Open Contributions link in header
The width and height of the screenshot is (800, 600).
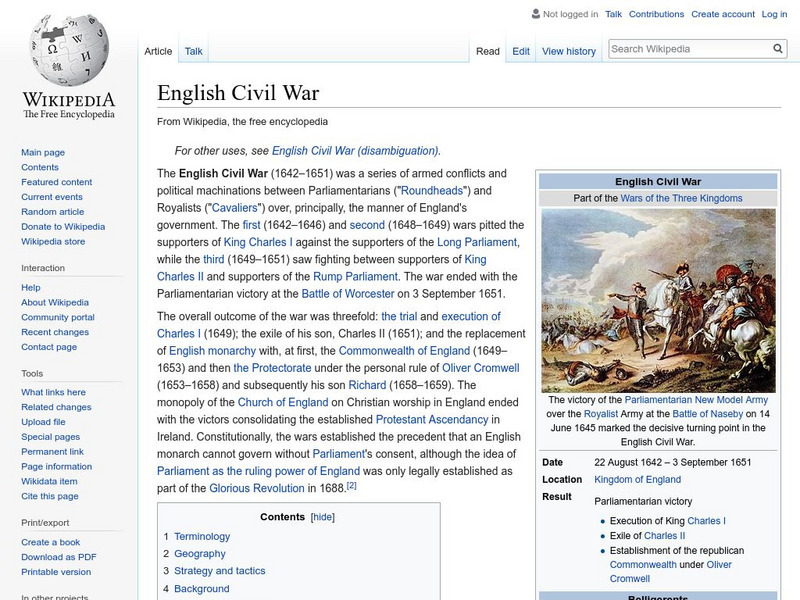[x=656, y=14]
